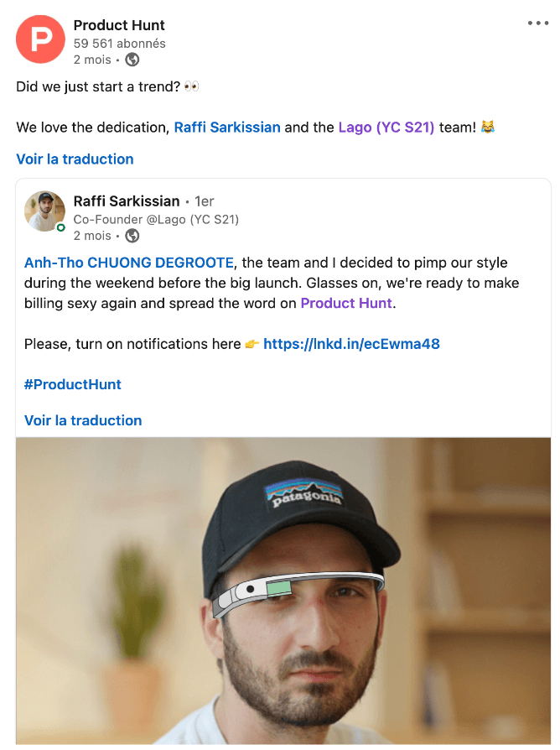Click the Product Hunt logo avatar
This screenshot has width=560, height=750.
coord(40,39)
